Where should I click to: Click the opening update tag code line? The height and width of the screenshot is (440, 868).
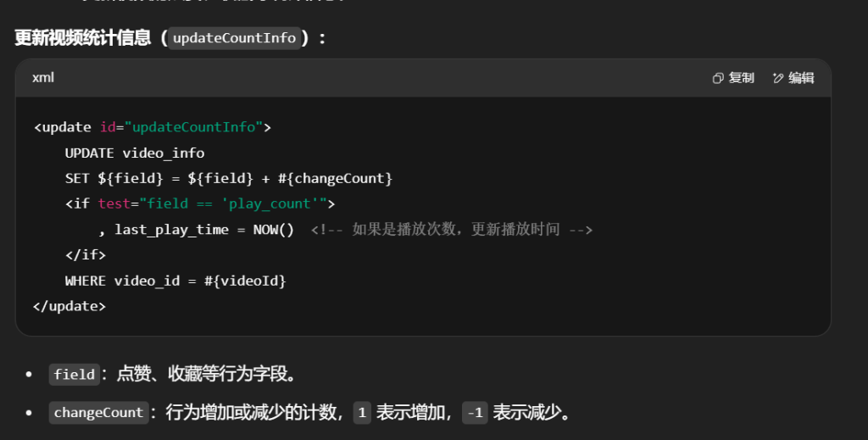[x=152, y=127]
